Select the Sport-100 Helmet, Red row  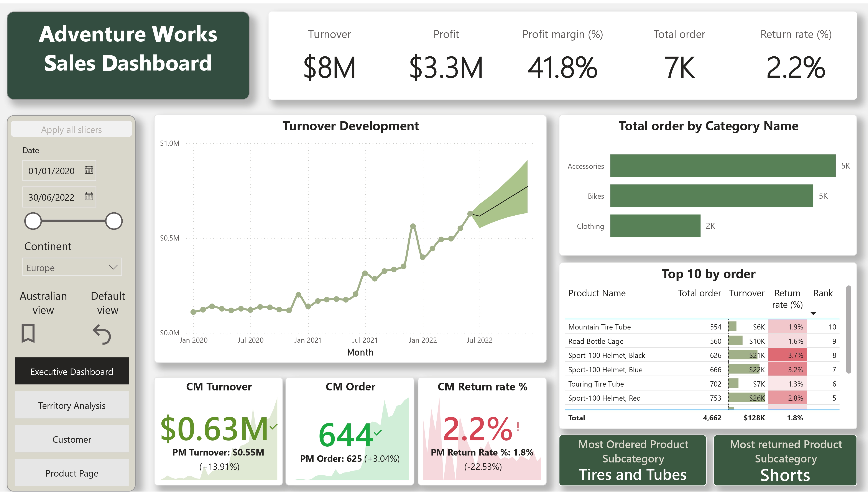702,398
